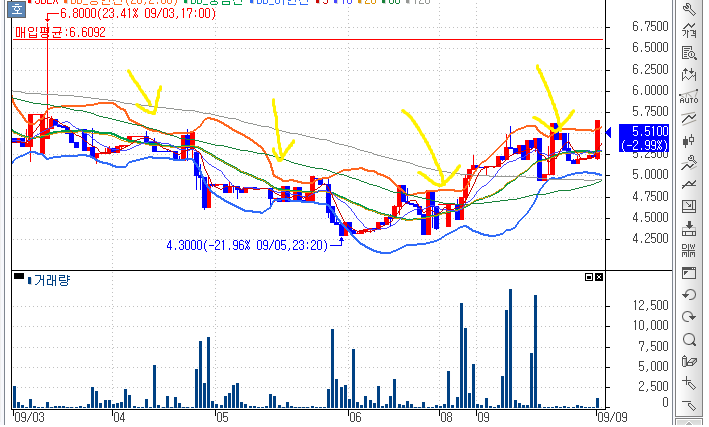The height and width of the screenshot is (427, 709).
Task: Select the pencil and eraser tool
Action: point(689,361)
